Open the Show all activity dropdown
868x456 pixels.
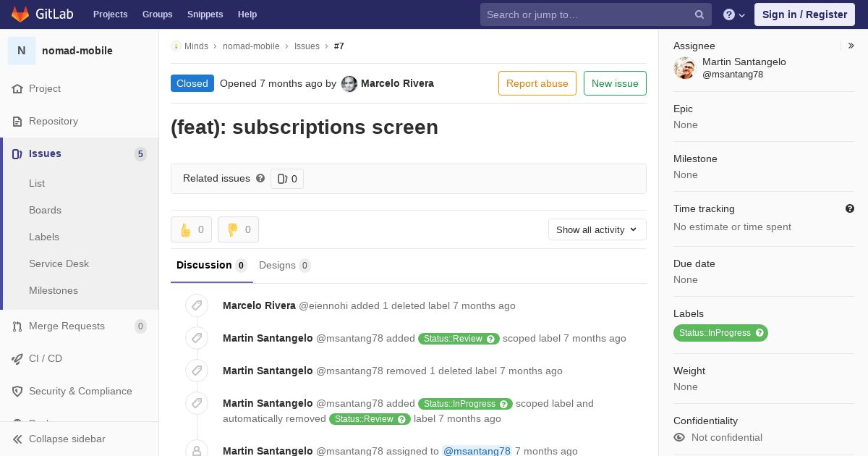point(597,229)
